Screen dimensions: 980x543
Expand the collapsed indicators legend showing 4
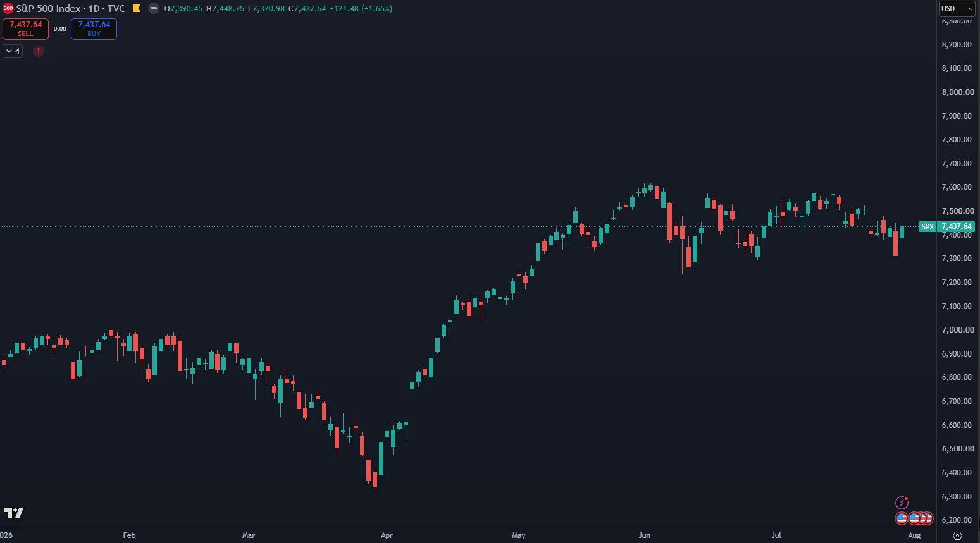tap(13, 51)
